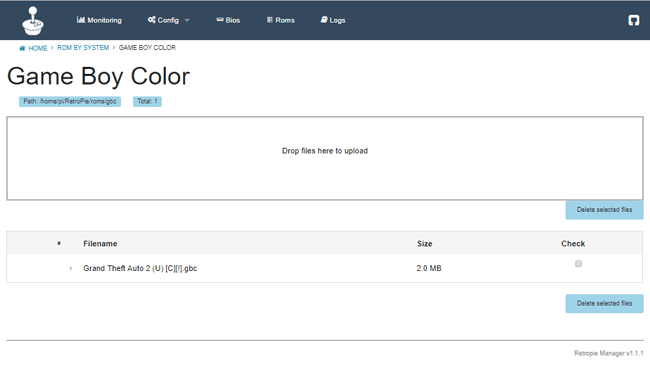This screenshot has width=650, height=366.
Task: Click the top Delete selected files button
Action: click(x=604, y=210)
